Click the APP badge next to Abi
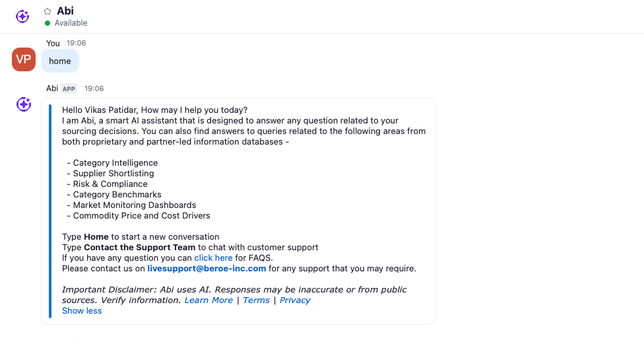The width and height of the screenshot is (644, 344). 69,88
